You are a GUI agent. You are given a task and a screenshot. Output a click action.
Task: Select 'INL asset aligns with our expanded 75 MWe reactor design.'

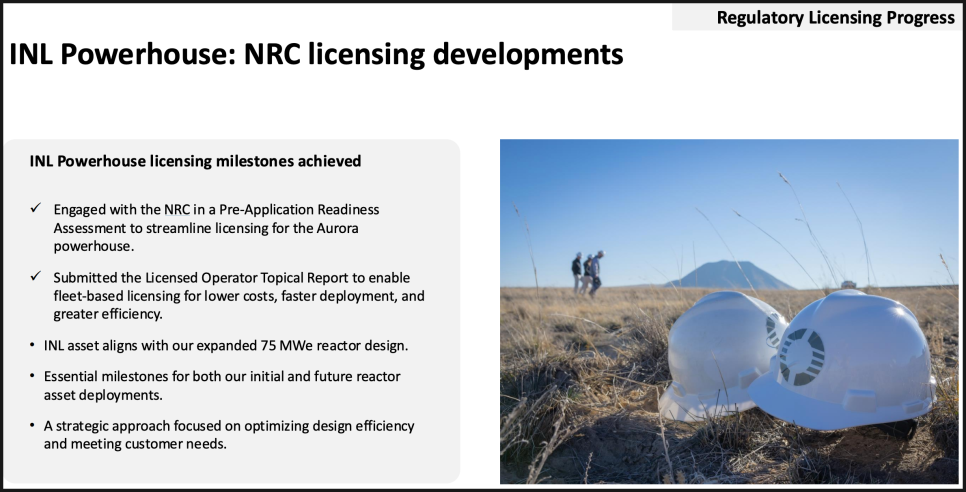pos(226,345)
